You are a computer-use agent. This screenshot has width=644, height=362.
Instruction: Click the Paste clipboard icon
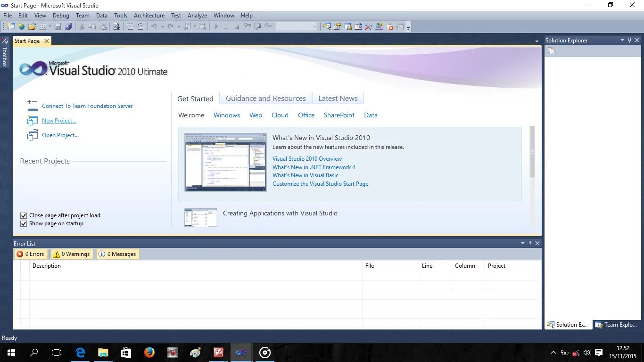[x=102, y=26]
